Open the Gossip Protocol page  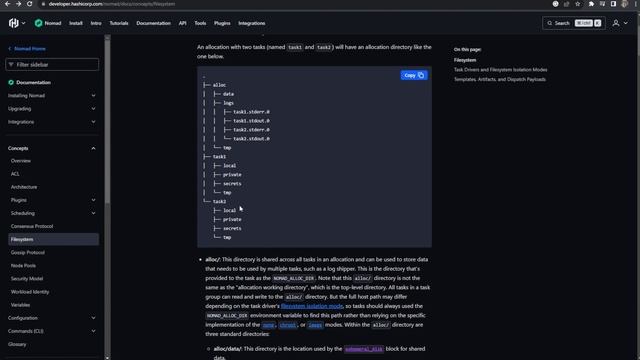(x=28, y=252)
